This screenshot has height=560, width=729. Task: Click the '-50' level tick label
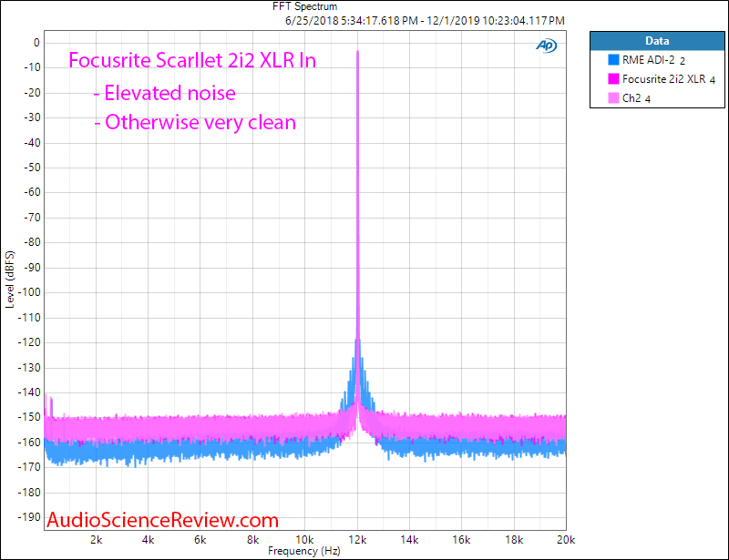[33, 168]
